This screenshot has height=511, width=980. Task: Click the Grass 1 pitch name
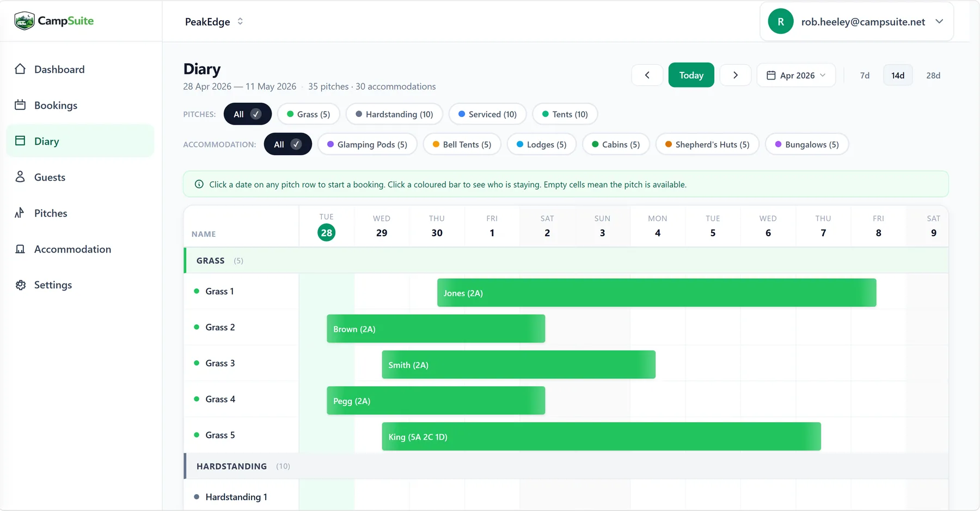219,291
